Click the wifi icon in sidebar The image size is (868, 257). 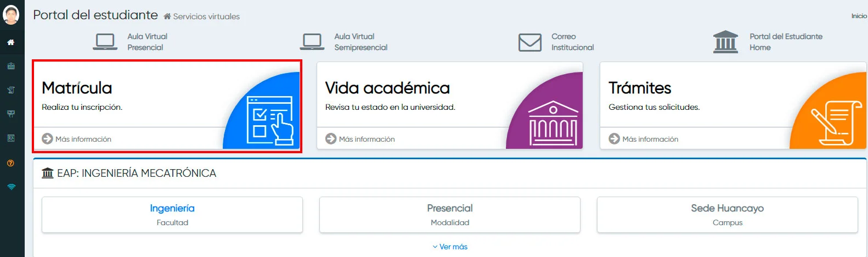[x=11, y=187]
